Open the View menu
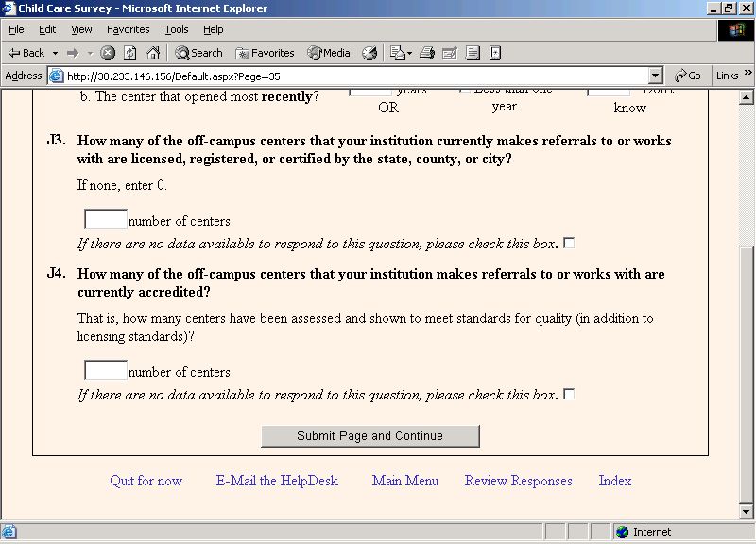 [81, 29]
